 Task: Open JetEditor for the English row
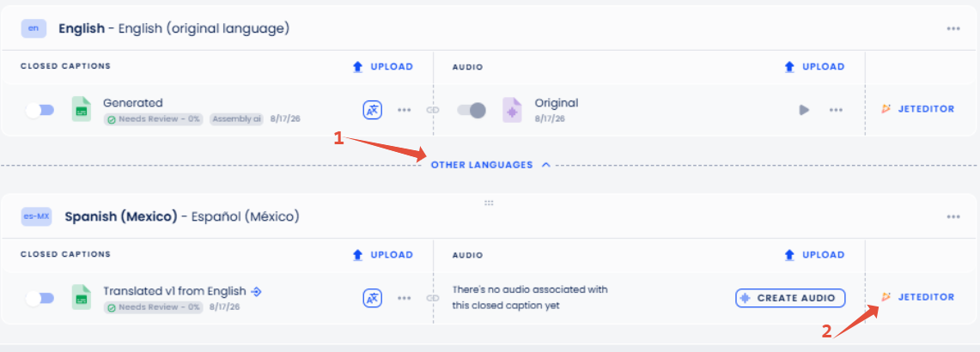917,109
